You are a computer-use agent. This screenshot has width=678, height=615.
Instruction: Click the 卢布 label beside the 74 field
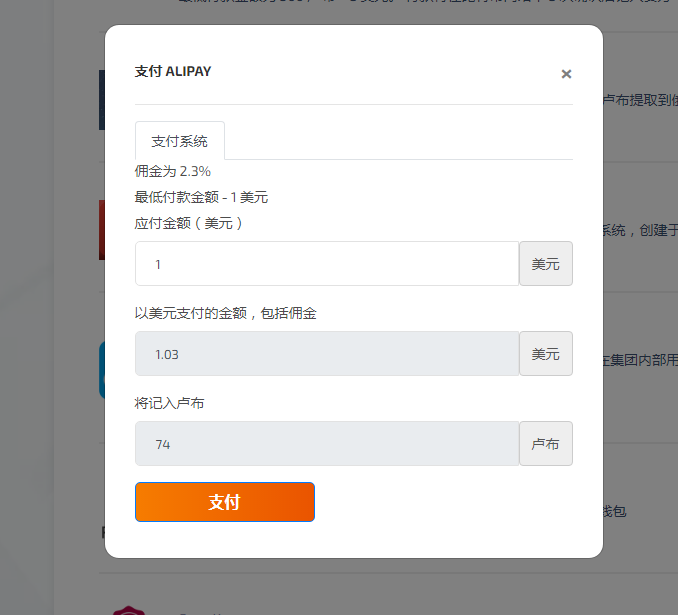point(546,444)
